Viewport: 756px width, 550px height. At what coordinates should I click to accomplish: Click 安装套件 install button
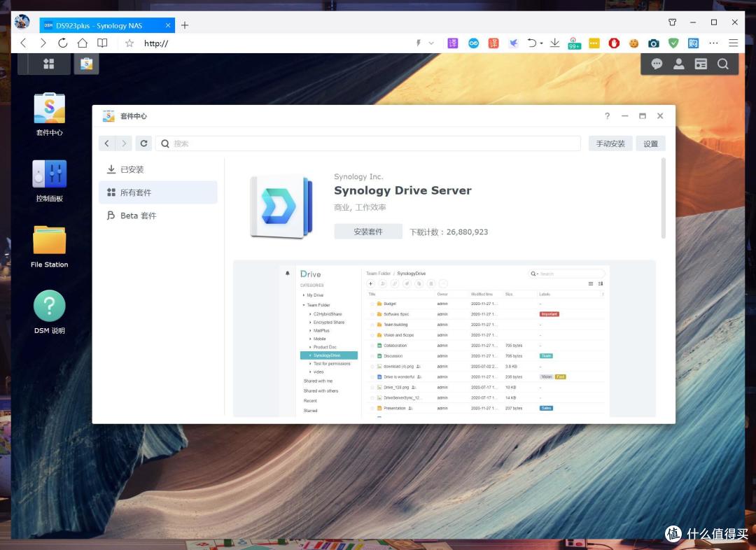click(x=368, y=232)
